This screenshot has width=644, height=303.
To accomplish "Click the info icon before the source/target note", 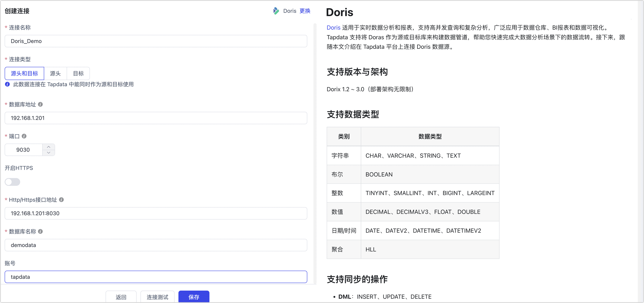I will click(x=7, y=84).
